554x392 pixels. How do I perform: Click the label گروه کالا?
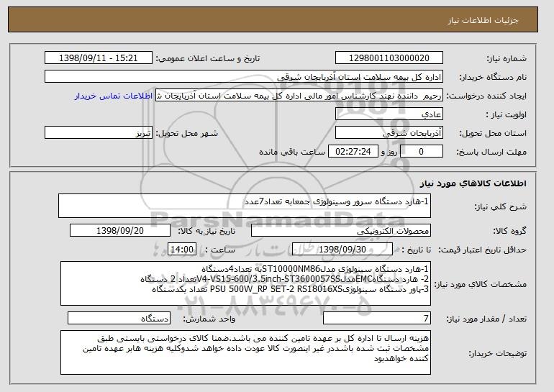510,231
